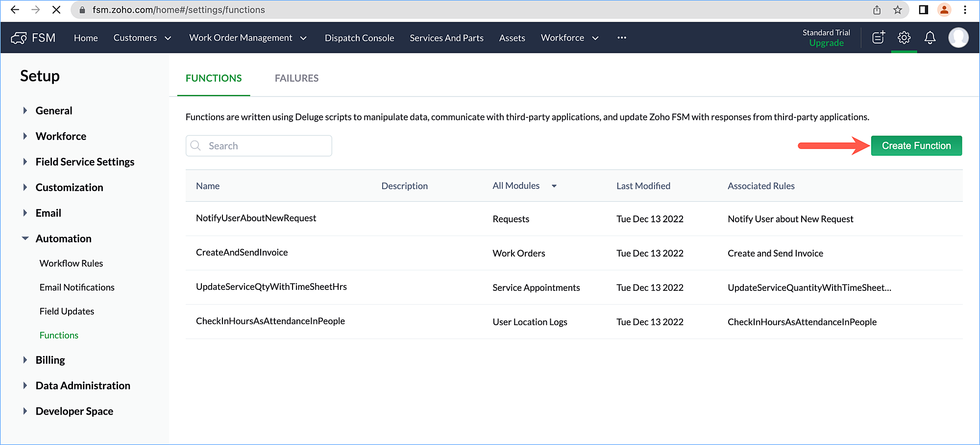
Task: Click the browser share icon
Action: 877,10
